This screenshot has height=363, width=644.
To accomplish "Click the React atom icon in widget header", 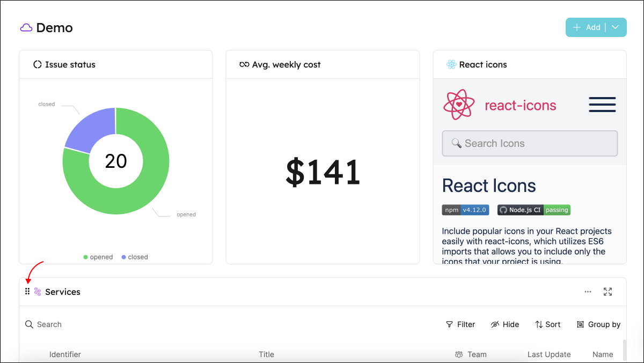I will pos(451,64).
